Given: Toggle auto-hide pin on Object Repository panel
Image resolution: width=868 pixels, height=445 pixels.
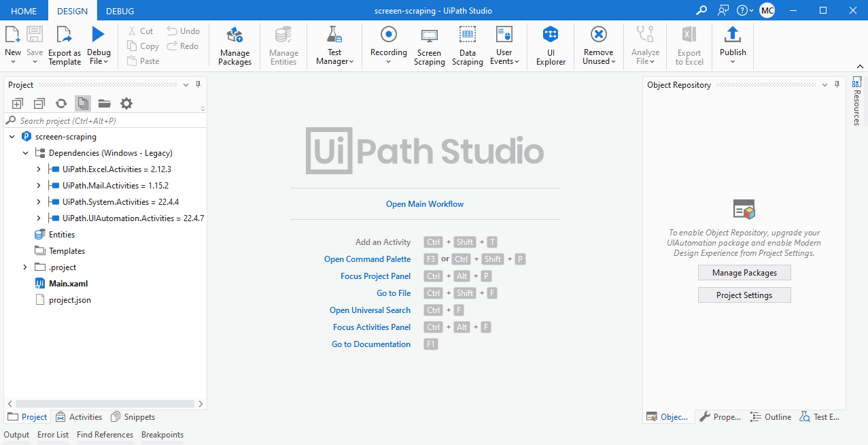Looking at the screenshot, I should (837, 85).
